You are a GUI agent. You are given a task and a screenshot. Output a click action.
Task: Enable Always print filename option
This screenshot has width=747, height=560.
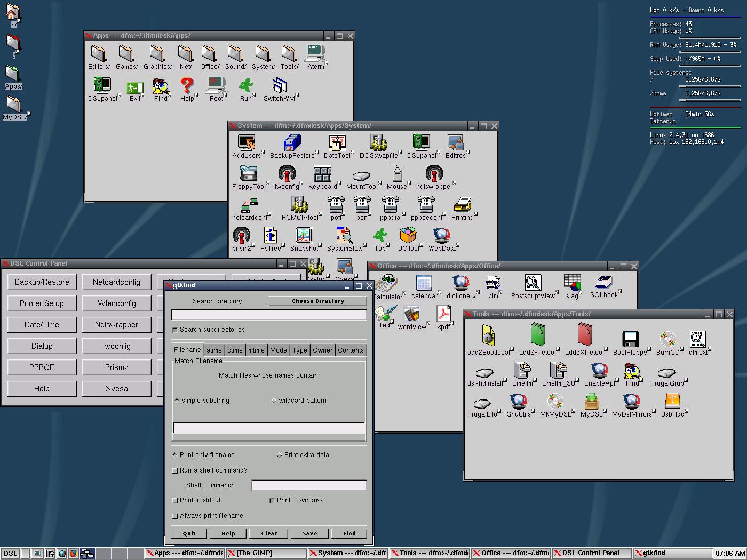pos(175,516)
